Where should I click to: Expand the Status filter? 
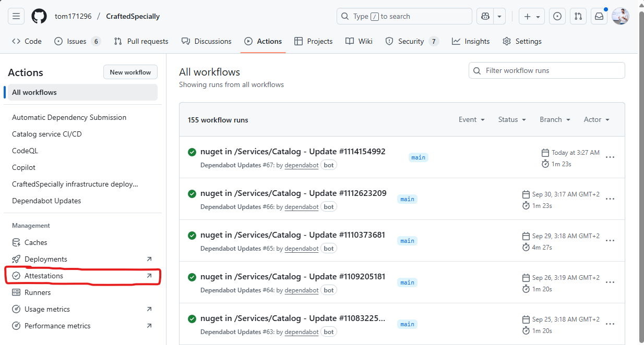click(x=511, y=119)
